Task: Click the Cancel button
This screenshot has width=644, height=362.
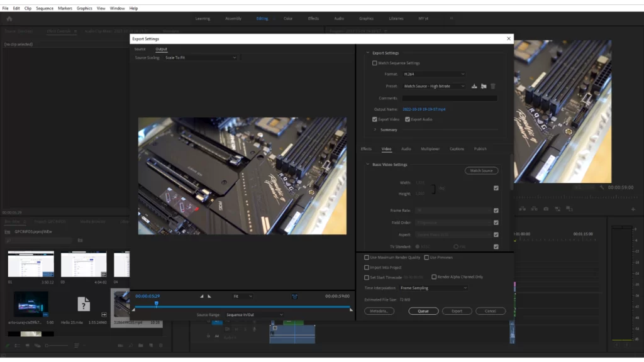Action: click(x=491, y=311)
